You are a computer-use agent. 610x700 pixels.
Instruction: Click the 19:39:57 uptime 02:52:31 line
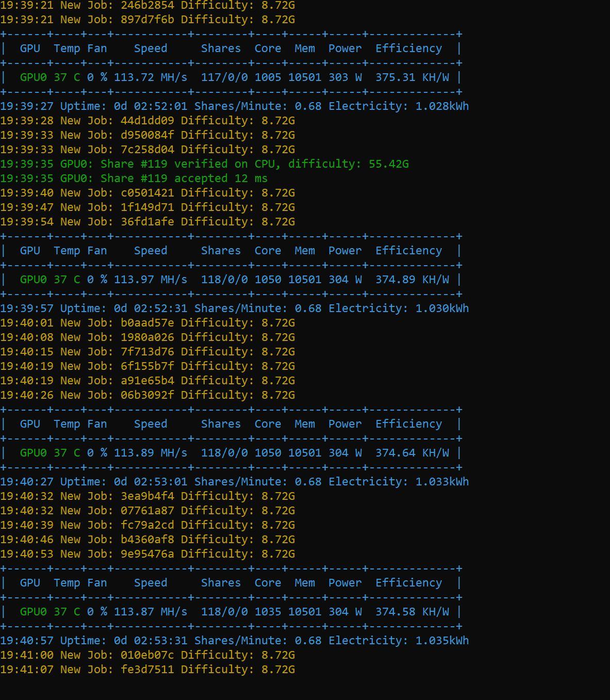pyautogui.click(x=235, y=308)
